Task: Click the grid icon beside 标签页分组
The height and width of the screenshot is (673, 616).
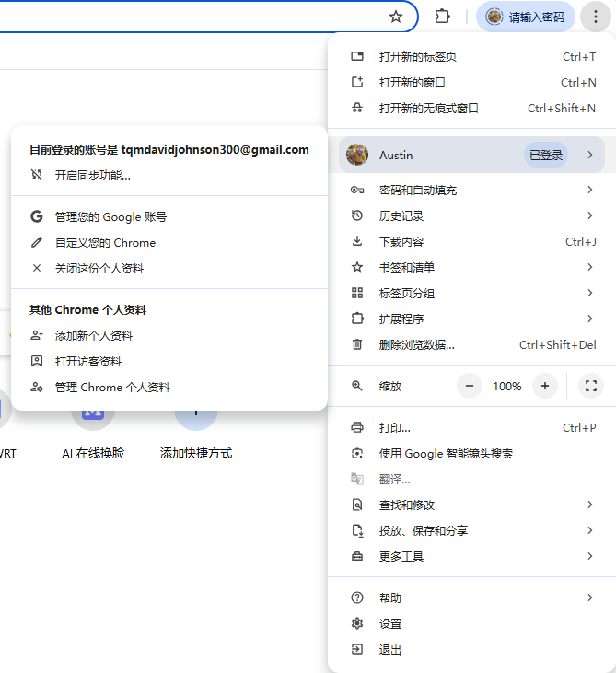Action: pos(357,293)
